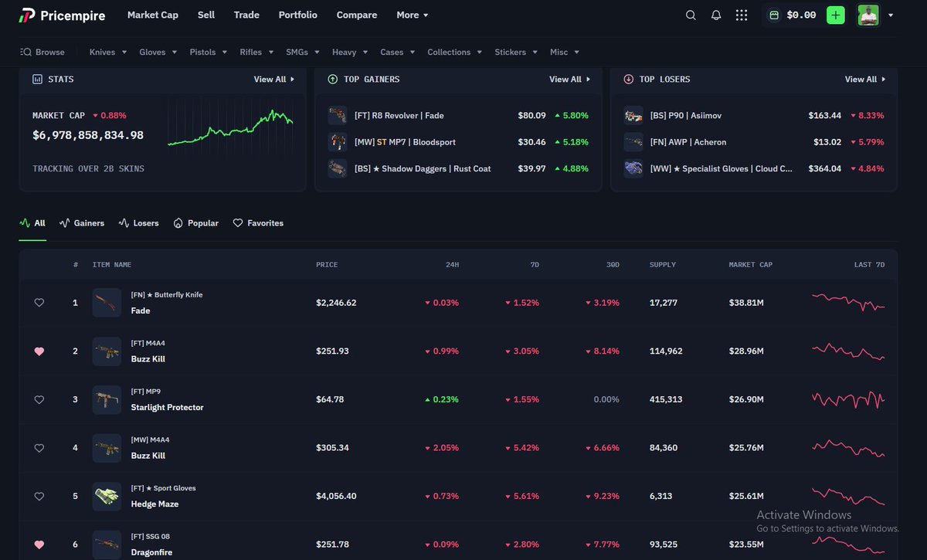Click View All in the Stats panel
The height and width of the screenshot is (560, 927).
tap(274, 80)
